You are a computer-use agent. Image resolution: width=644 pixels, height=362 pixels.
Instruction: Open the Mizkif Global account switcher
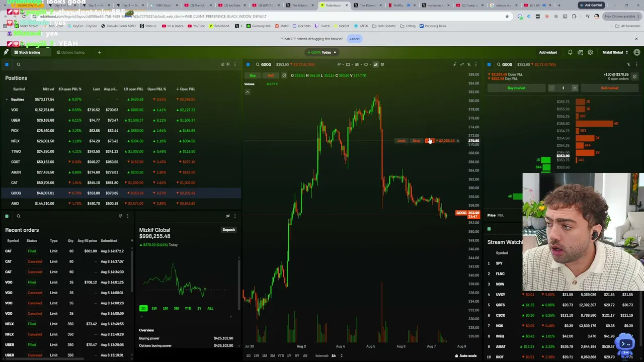click(x=614, y=52)
